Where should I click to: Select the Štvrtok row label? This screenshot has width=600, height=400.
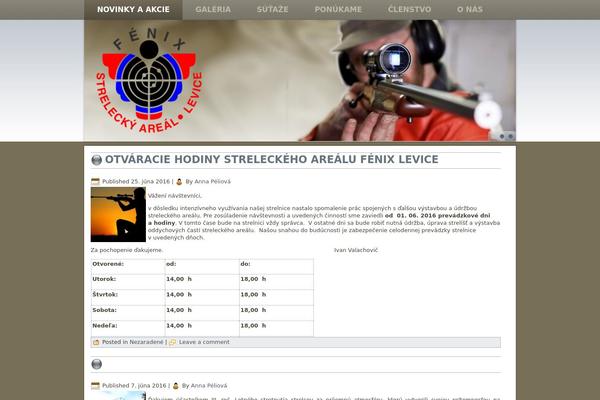pos(105,294)
